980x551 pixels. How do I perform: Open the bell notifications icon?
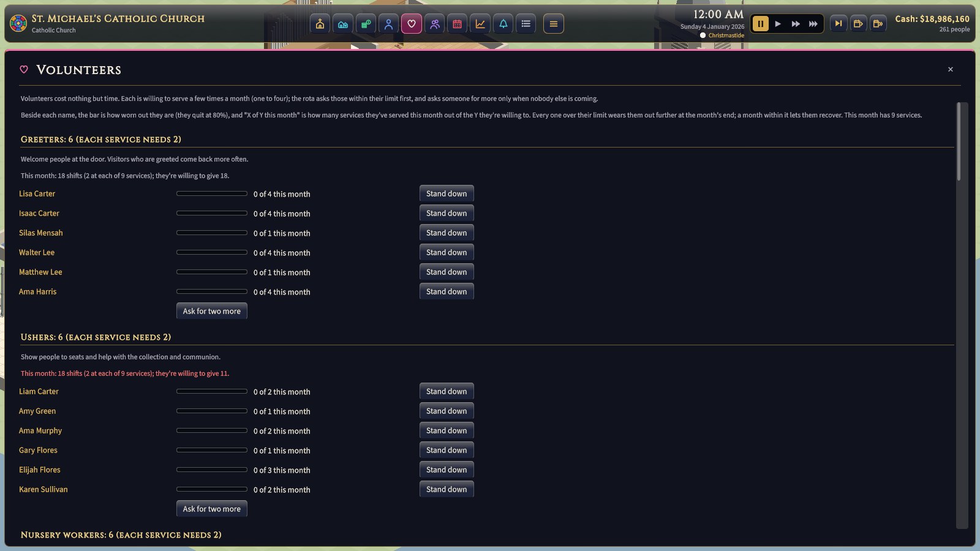point(503,24)
